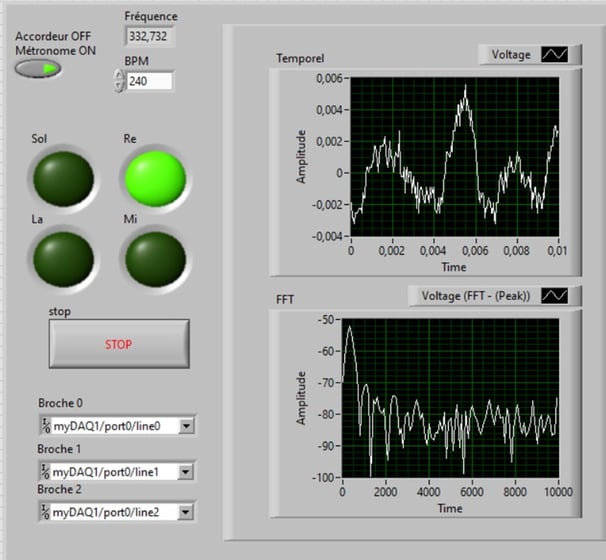Click the Mi LED indicator
Image resolution: width=606 pixels, height=560 pixels.
point(155,259)
